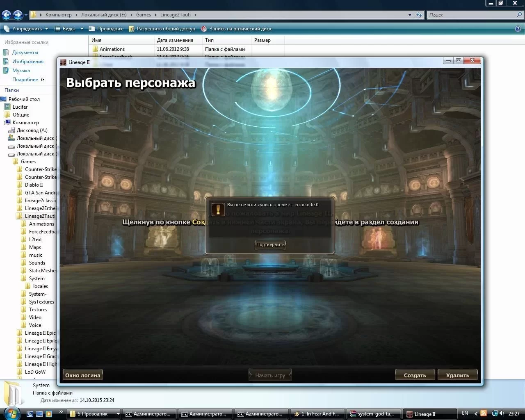Go back in Explorer navigation
This screenshot has height=420, width=525.
tap(6, 15)
